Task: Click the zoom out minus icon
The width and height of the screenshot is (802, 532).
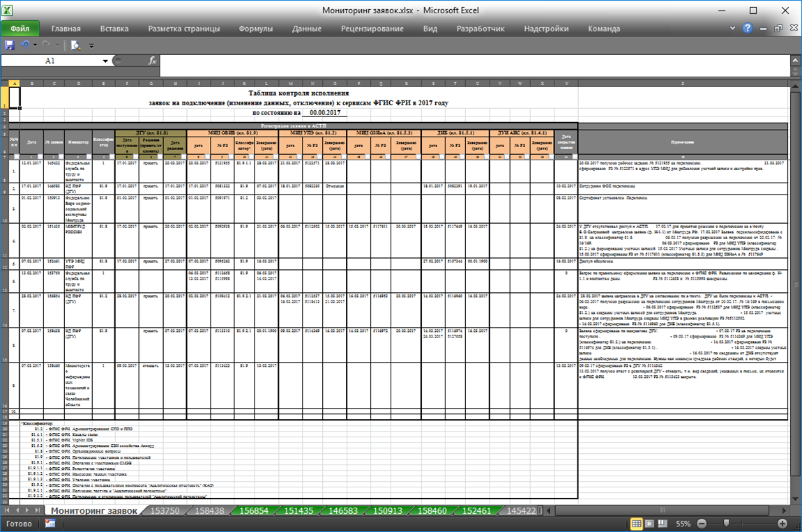Action: tap(702, 523)
